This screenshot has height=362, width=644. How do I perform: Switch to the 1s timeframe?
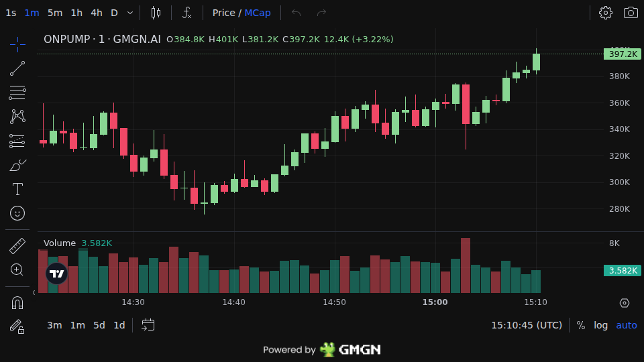coord(11,13)
